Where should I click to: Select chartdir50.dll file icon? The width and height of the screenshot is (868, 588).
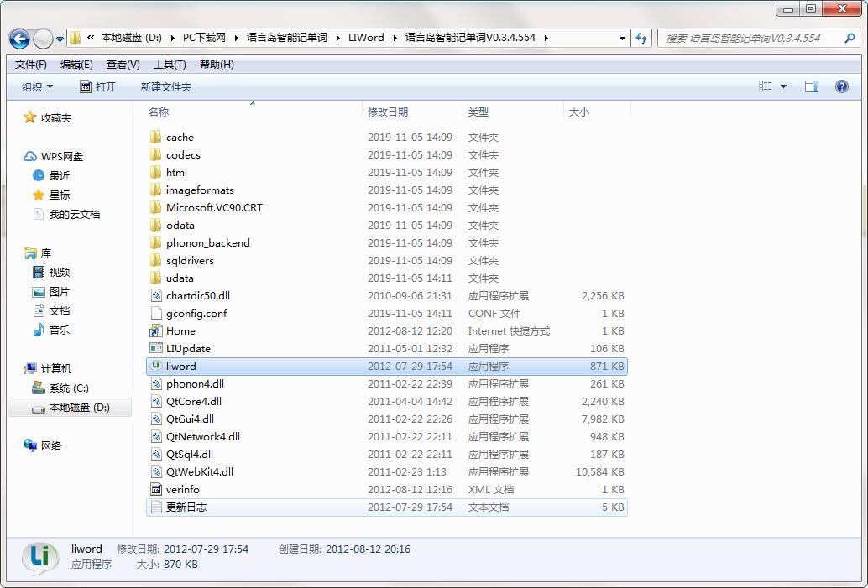point(156,295)
